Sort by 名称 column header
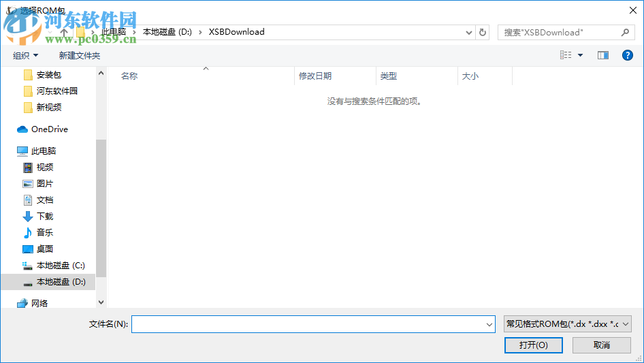This screenshot has height=363, width=644. [129, 76]
